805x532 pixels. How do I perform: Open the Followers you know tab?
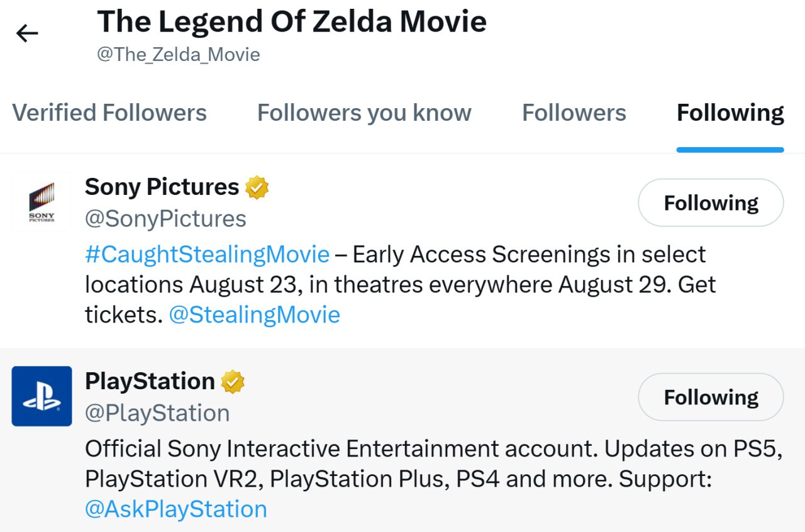pos(364,113)
